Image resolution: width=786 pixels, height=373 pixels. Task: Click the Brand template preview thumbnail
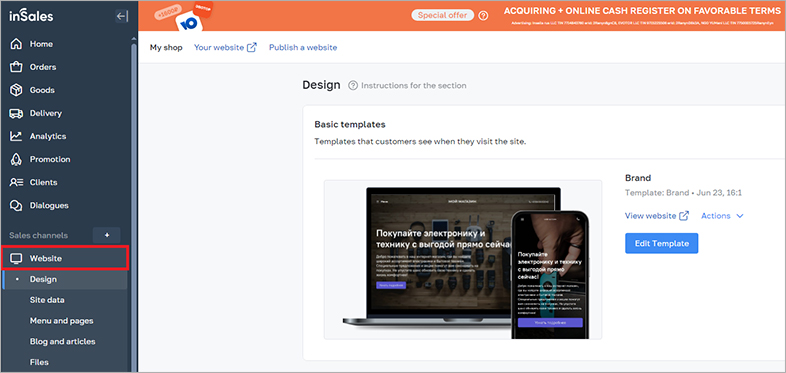463,260
